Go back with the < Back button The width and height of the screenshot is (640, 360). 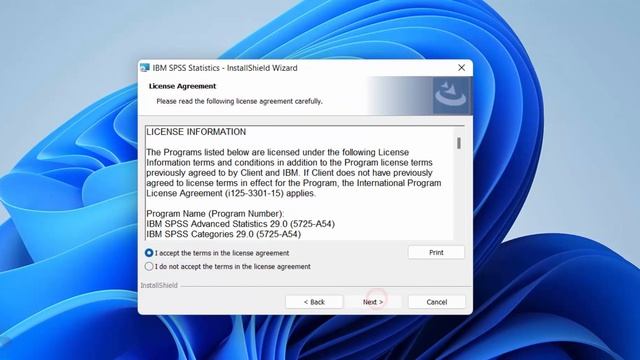(314, 302)
